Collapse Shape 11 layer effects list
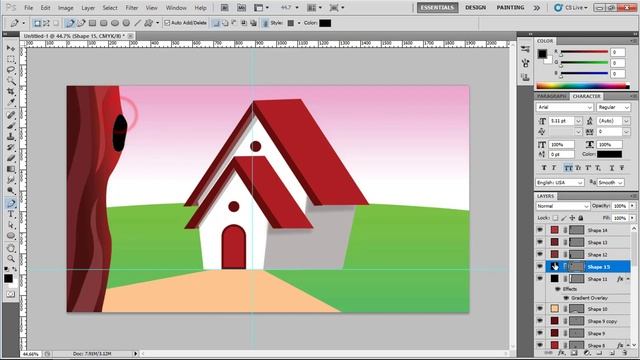This screenshot has width=640, height=360. point(628,279)
